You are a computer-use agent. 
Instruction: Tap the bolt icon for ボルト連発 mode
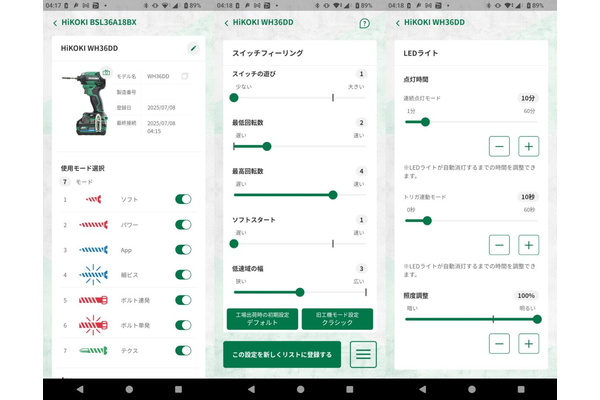click(x=93, y=300)
